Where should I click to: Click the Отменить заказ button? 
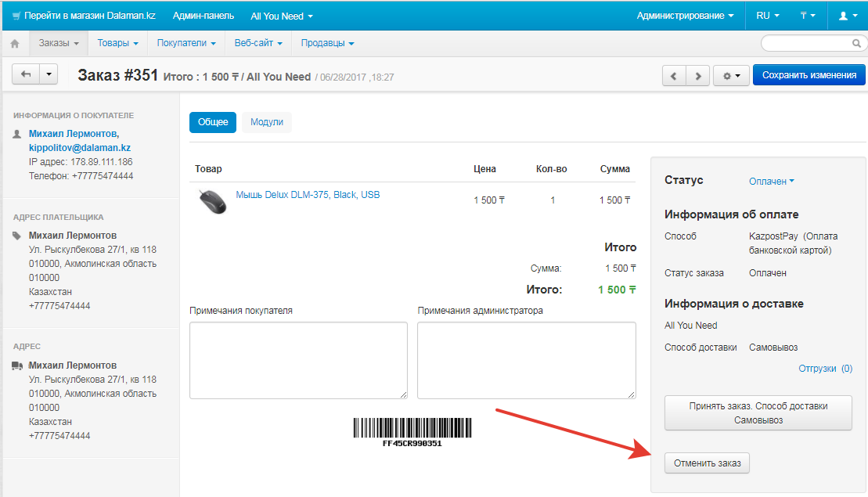(707, 463)
